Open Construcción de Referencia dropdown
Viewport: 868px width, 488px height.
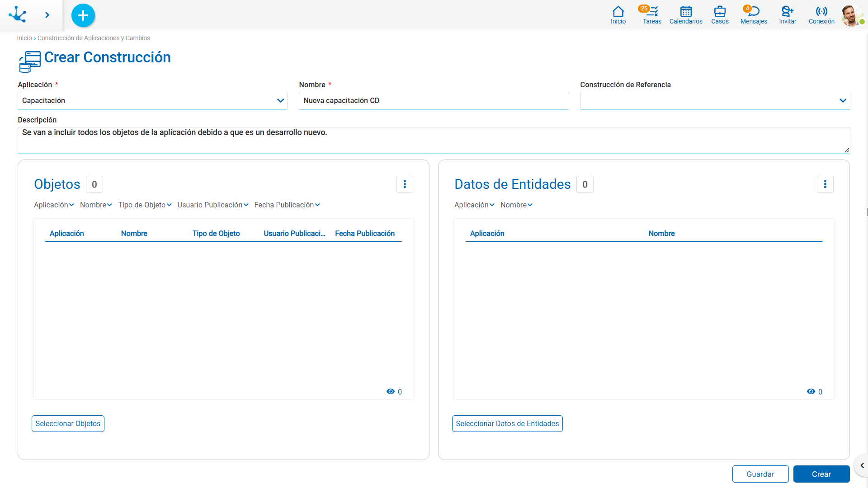[715, 101]
